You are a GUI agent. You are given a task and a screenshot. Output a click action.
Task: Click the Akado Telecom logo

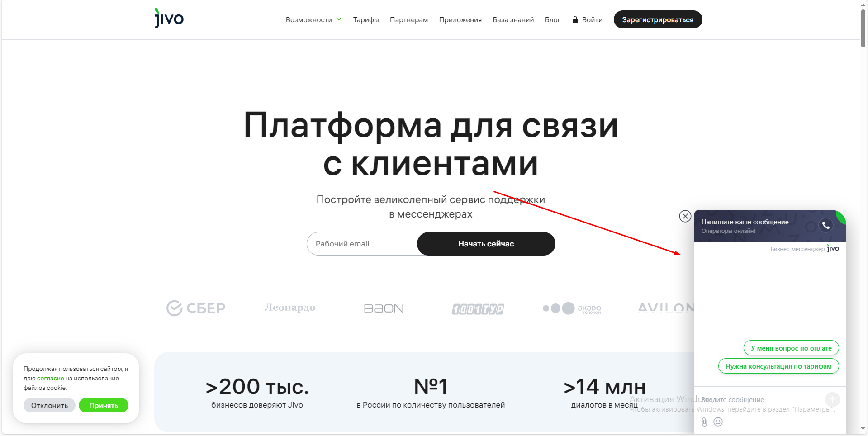click(572, 308)
